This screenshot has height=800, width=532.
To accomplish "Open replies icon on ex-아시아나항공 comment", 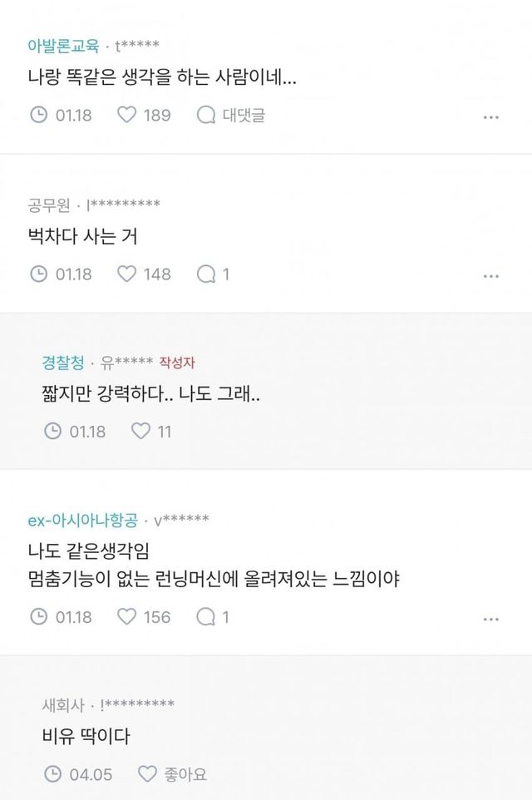I will (x=205, y=616).
